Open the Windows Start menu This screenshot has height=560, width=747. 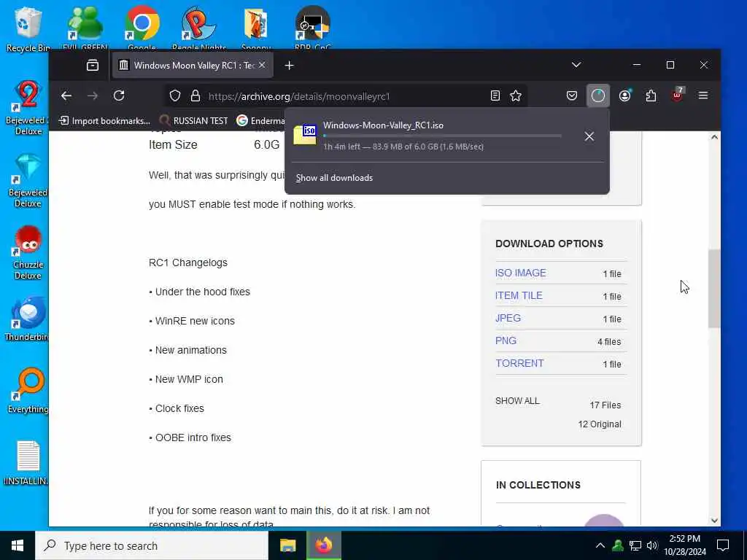coord(18,545)
